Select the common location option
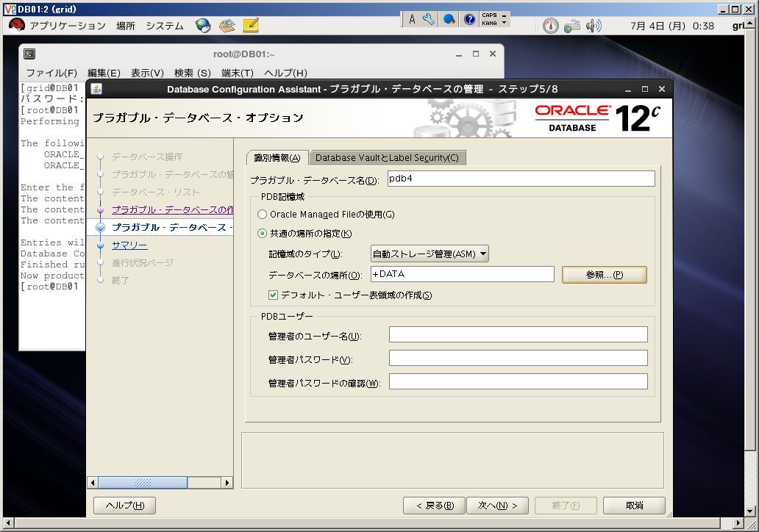The height and width of the screenshot is (532, 759). click(x=263, y=234)
